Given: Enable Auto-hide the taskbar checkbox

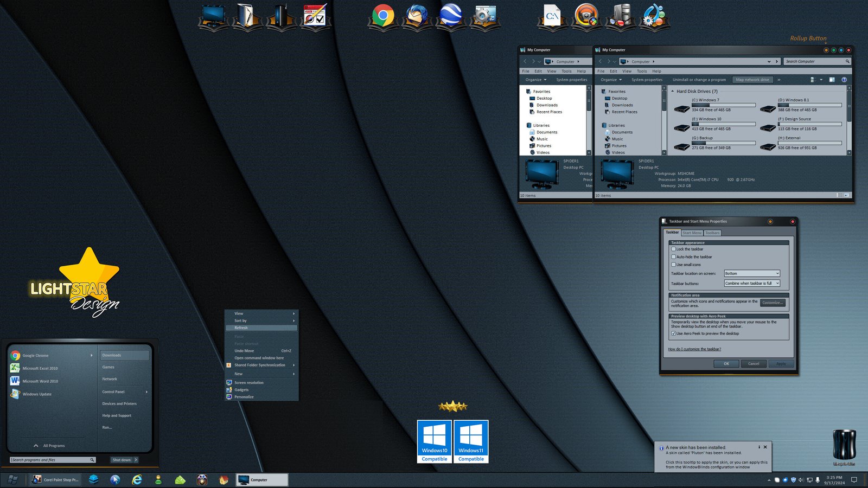Looking at the screenshot, I should [x=673, y=257].
